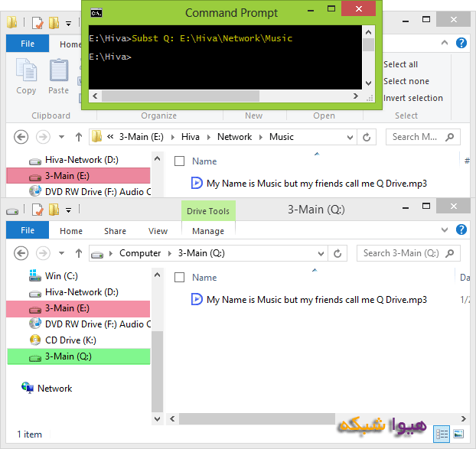
Task: Go forward in the top Music Explorer window
Action: click(x=43, y=137)
